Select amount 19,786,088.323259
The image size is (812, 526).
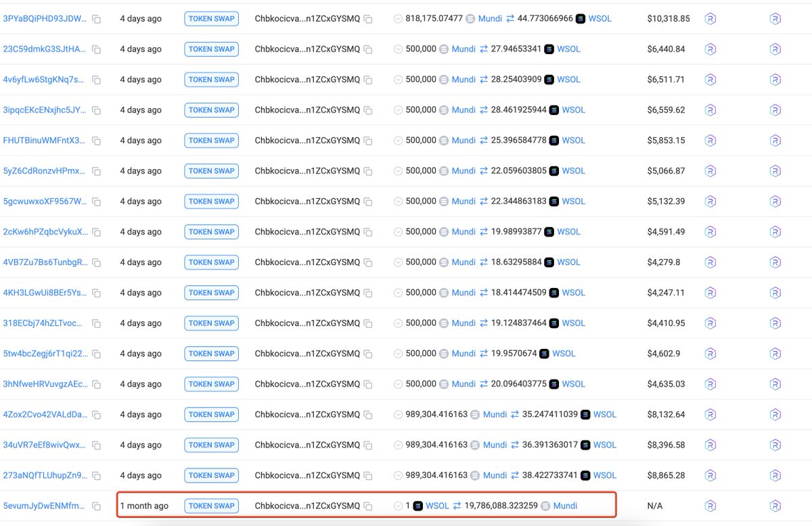501,506
